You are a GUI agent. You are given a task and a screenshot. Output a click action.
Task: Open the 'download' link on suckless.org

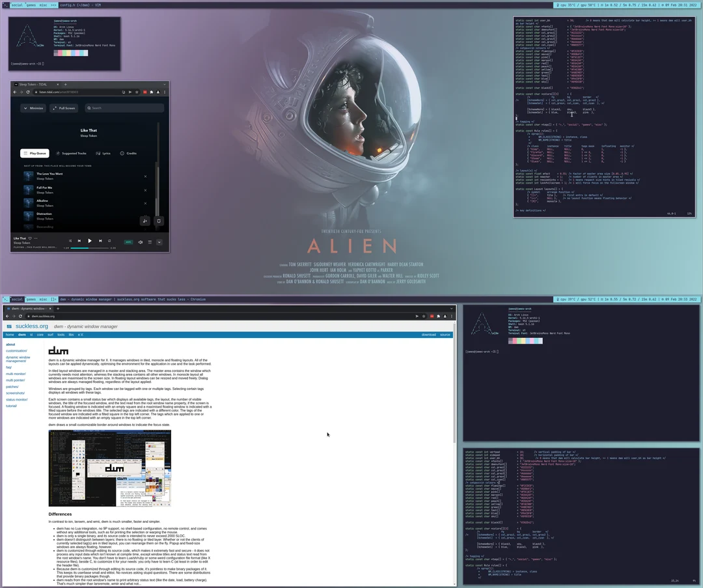coord(429,334)
